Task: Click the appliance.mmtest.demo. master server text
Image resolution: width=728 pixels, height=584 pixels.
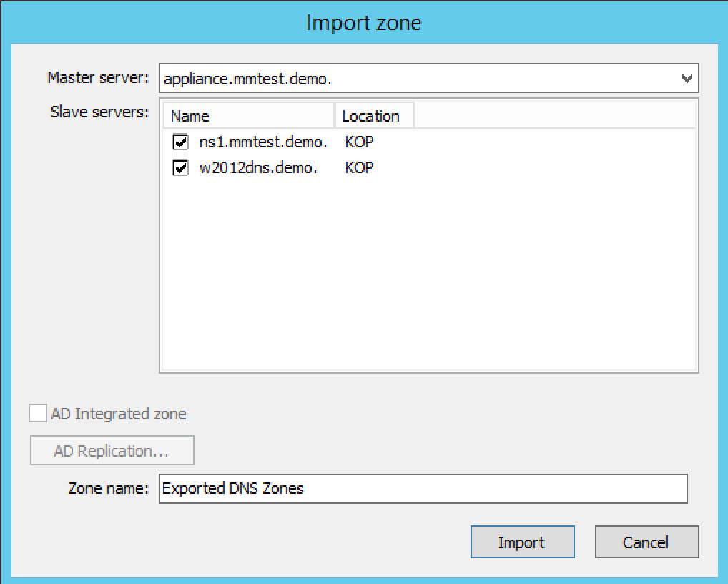Action: pos(247,79)
